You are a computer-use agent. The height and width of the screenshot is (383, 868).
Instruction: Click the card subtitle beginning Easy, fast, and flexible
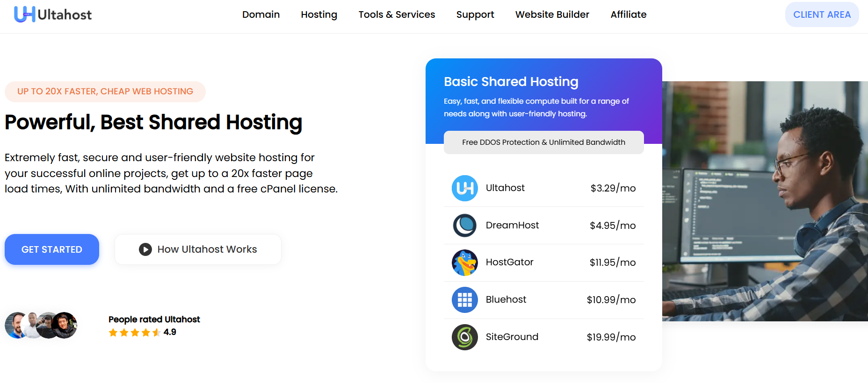point(536,107)
